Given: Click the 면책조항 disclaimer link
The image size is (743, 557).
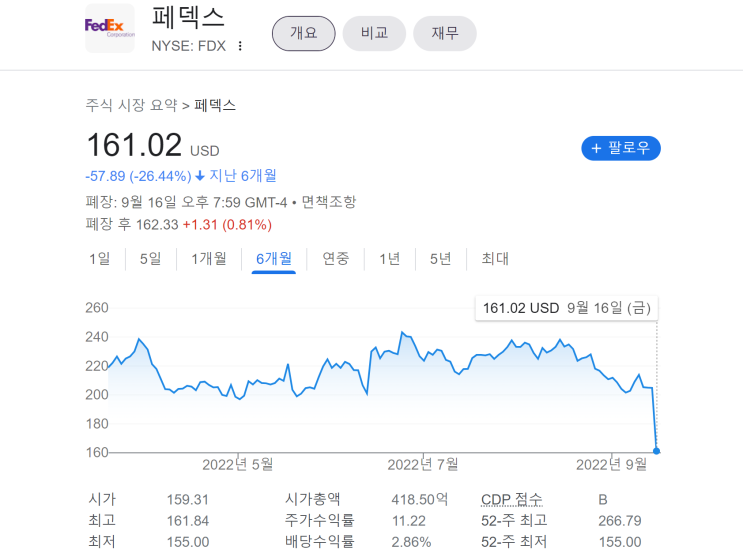Looking at the screenshot, I should pyautogui.click(x=329, y=202).
